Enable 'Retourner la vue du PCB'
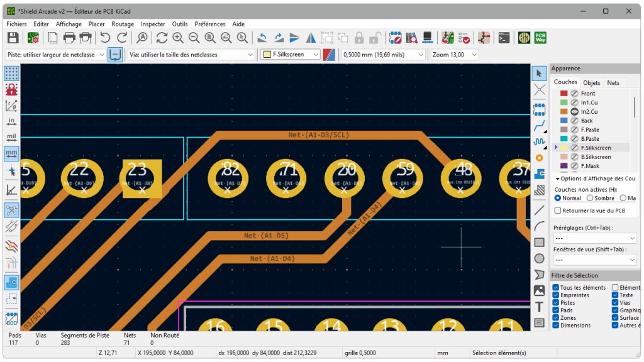The height and width of the screenshot is (362, 644). (556, 211)
